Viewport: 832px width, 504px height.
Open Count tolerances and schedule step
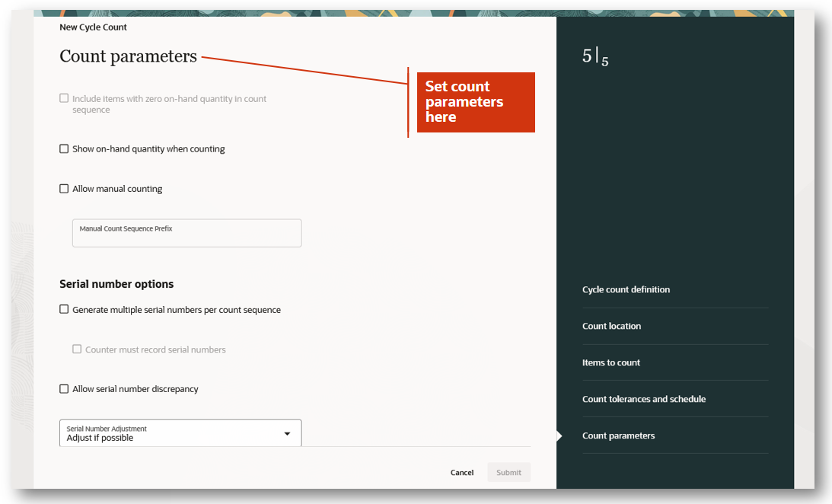(644, 399)
